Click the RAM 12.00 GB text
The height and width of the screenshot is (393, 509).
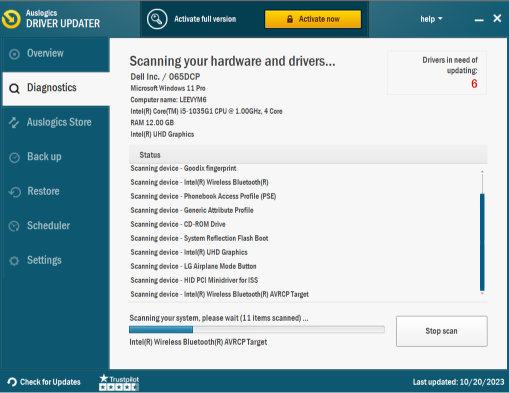152,123
